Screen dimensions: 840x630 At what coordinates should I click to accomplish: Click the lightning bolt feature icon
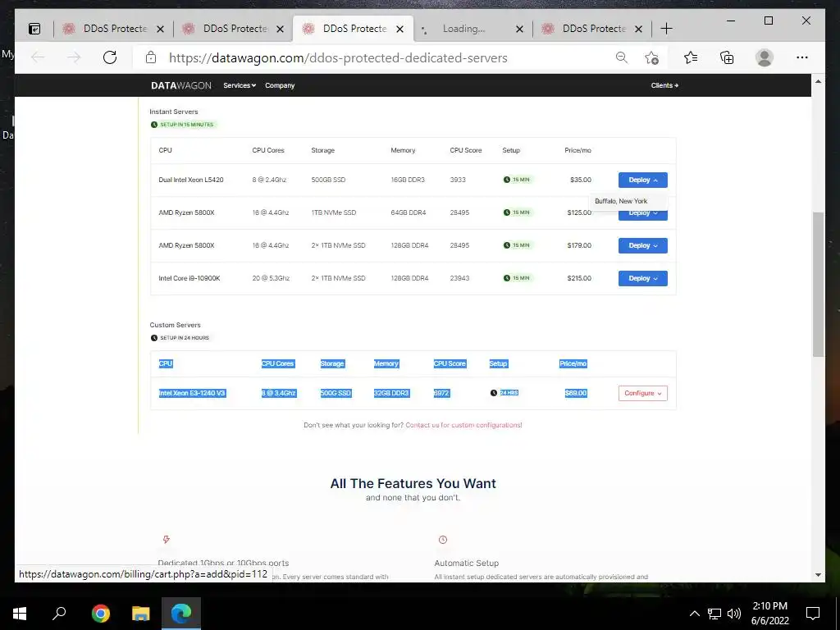166,540
